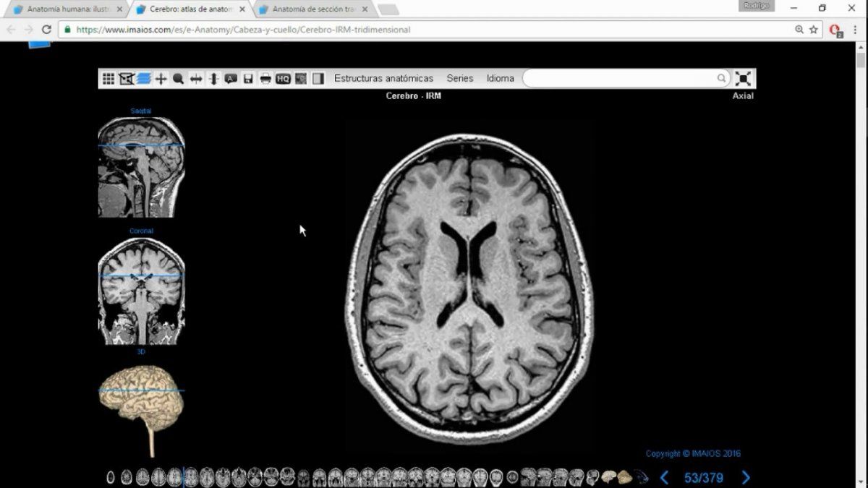Click the save floppy disk icon

[x=248, y=79]
